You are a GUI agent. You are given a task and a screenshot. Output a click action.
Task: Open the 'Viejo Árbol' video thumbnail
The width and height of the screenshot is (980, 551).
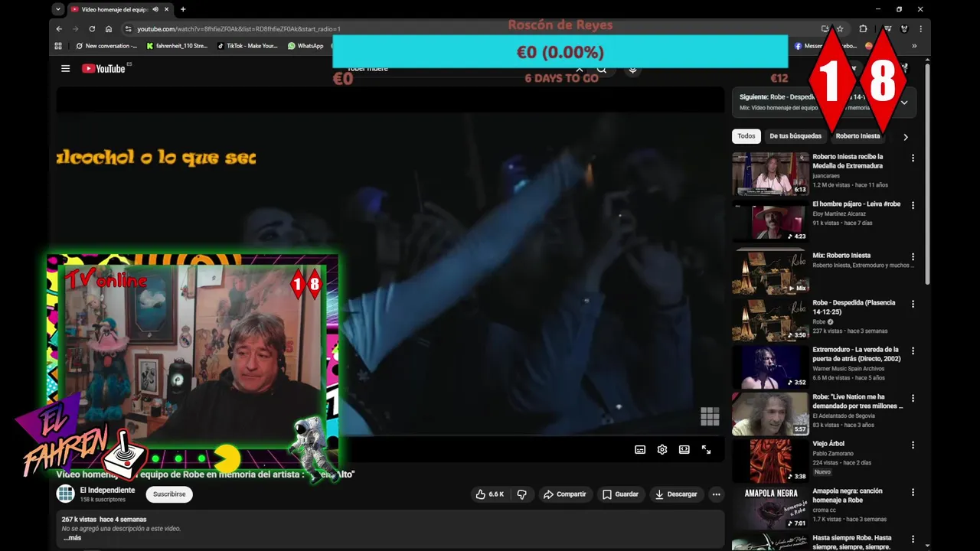pos(769,461)
